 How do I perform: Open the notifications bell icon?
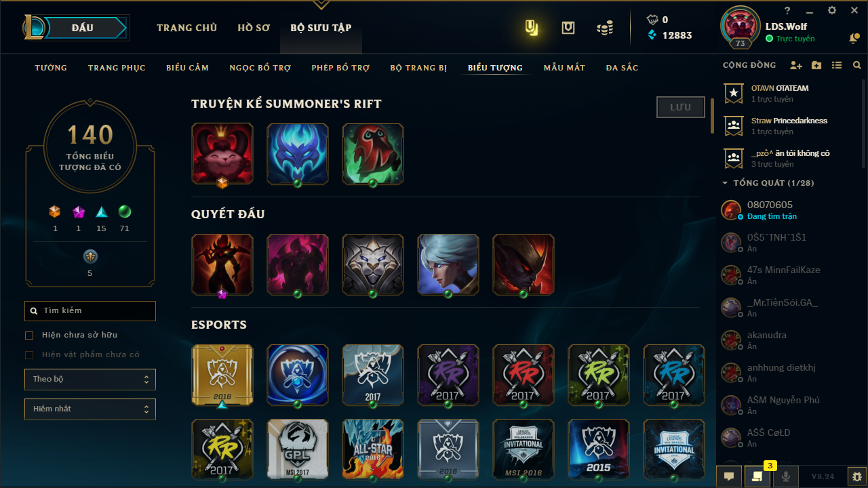[854, 39]
